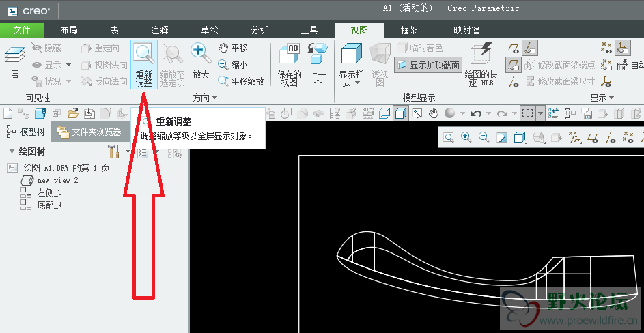Image resolution: width=644 pixels, height=333 pixels.
Task: Toggle axis tag display in ribbon
Action: coord(530,48)
